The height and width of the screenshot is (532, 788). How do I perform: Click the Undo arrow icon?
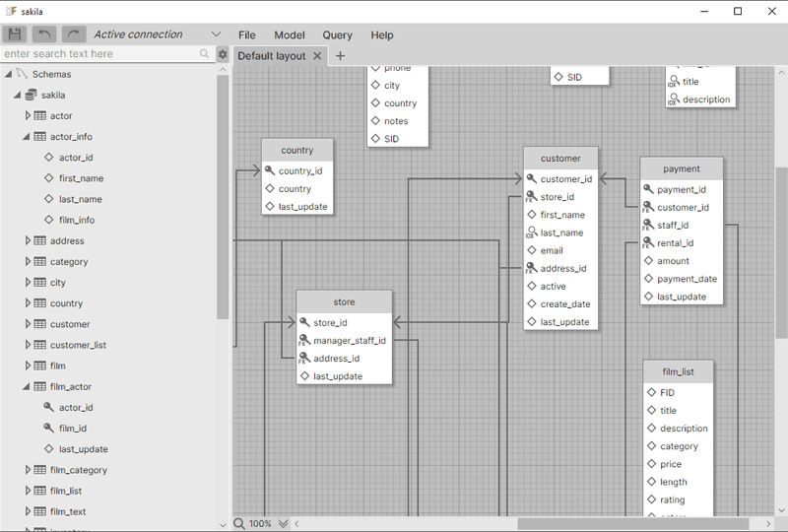coord(44,34)
